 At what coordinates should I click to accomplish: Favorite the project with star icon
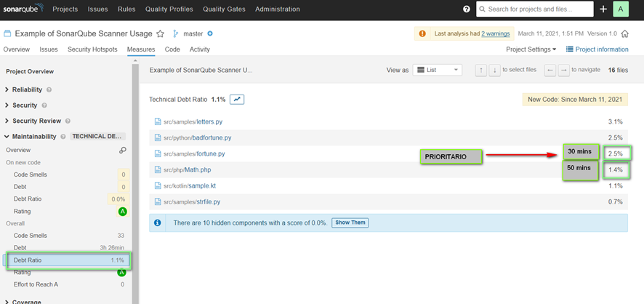point(160,33)
